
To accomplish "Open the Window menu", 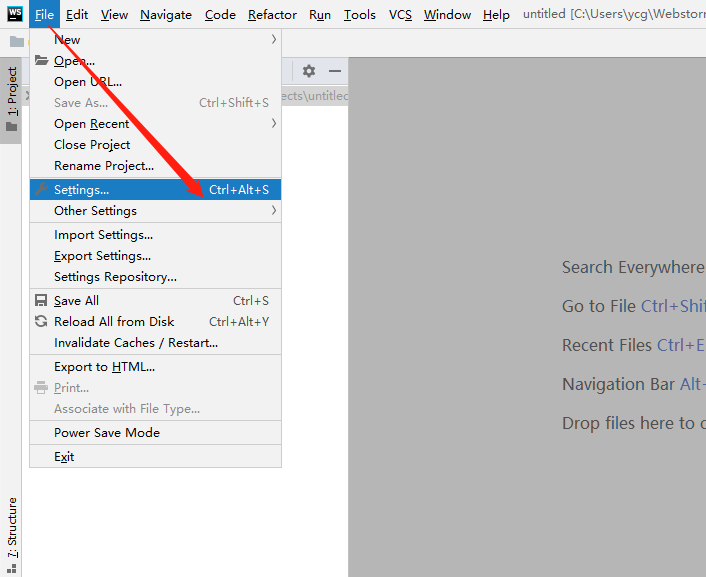I will tap(447, 14).
